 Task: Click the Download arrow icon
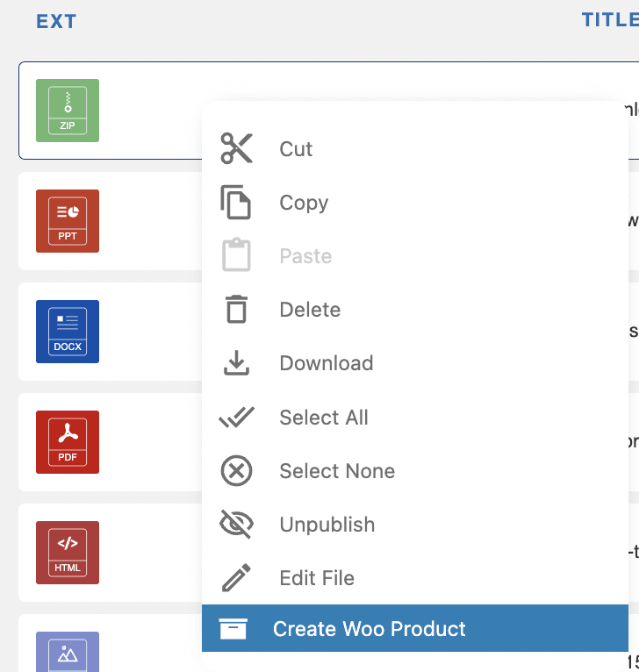tap(235, 363)
